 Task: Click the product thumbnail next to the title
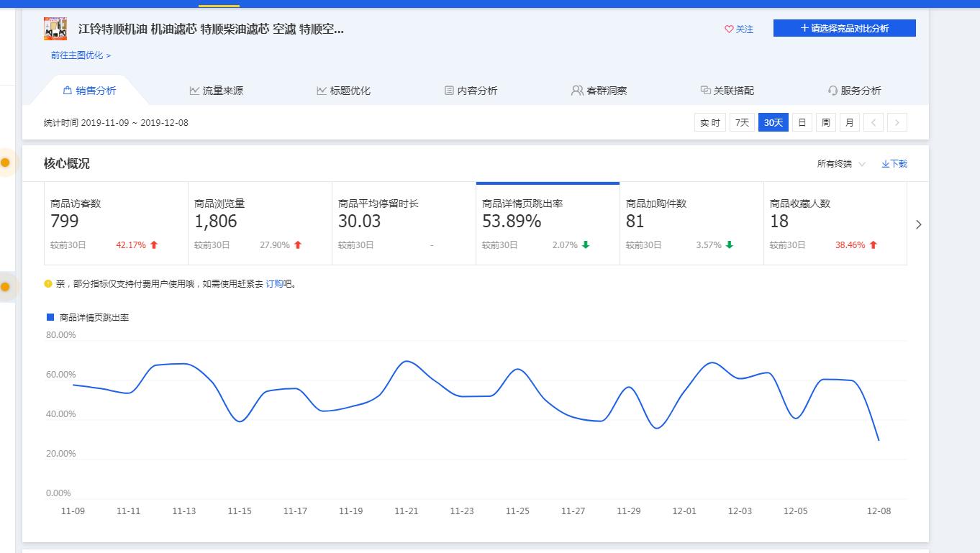(x=54, y=29)
